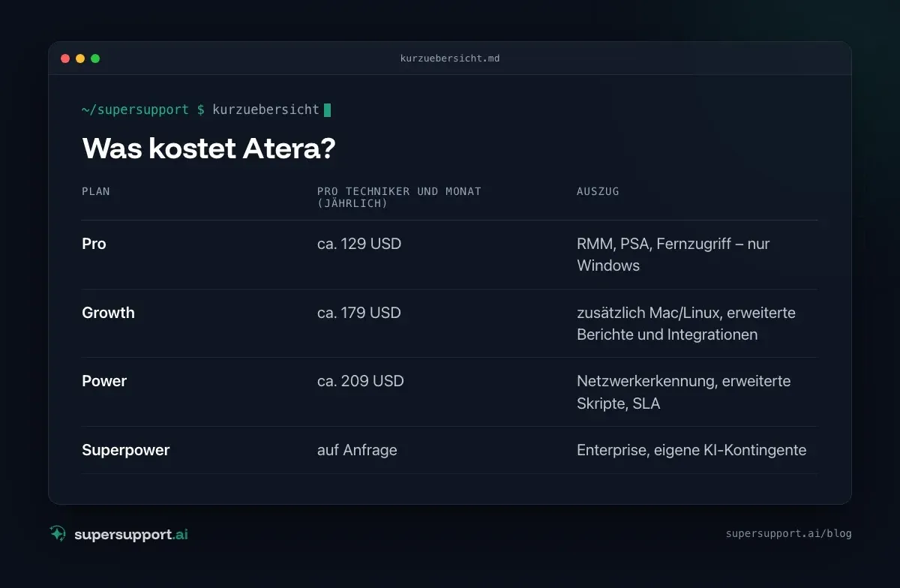This screenshot has width=900, height=588.
Task: Click the red close window dot
Action: (65, 58)
